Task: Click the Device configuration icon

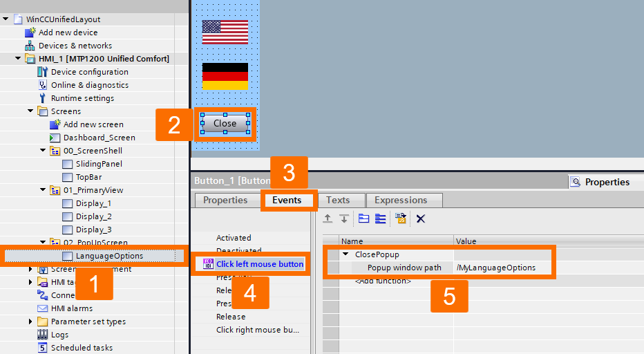Action: point(42,72)
